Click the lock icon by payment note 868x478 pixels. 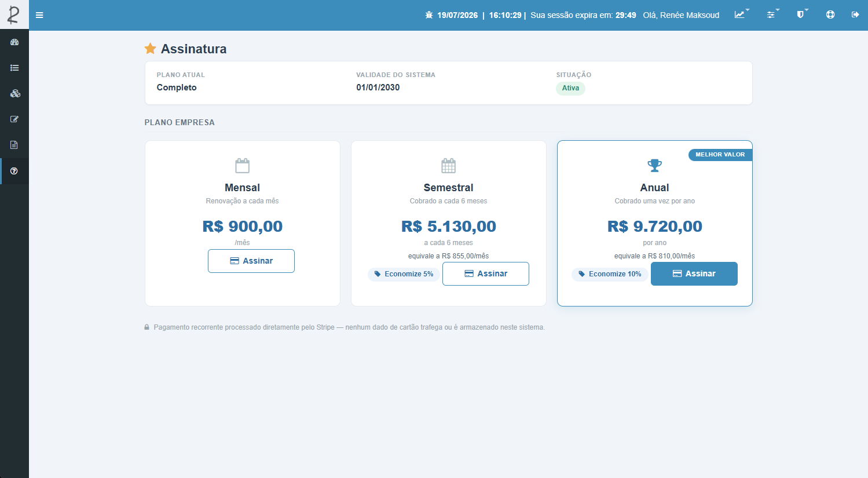147,327
